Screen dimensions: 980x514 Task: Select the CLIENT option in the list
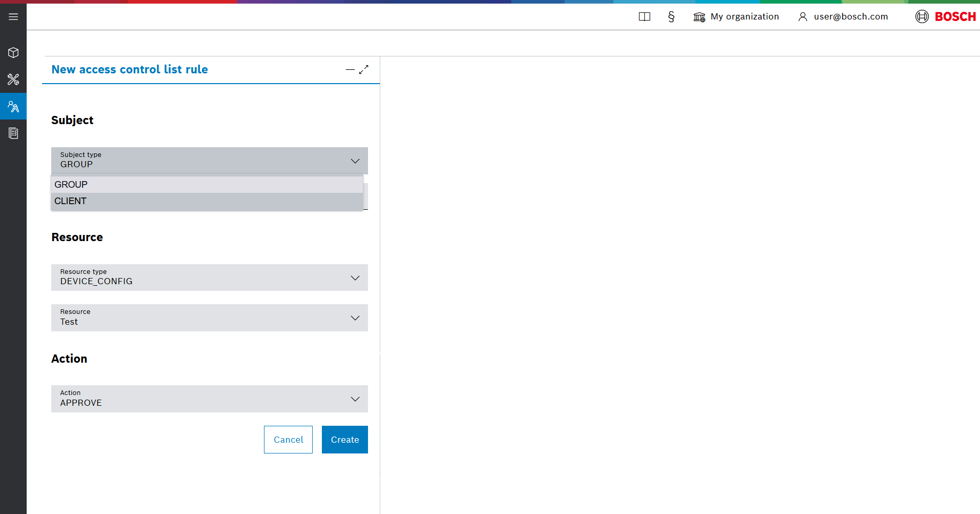coord(207,202)
